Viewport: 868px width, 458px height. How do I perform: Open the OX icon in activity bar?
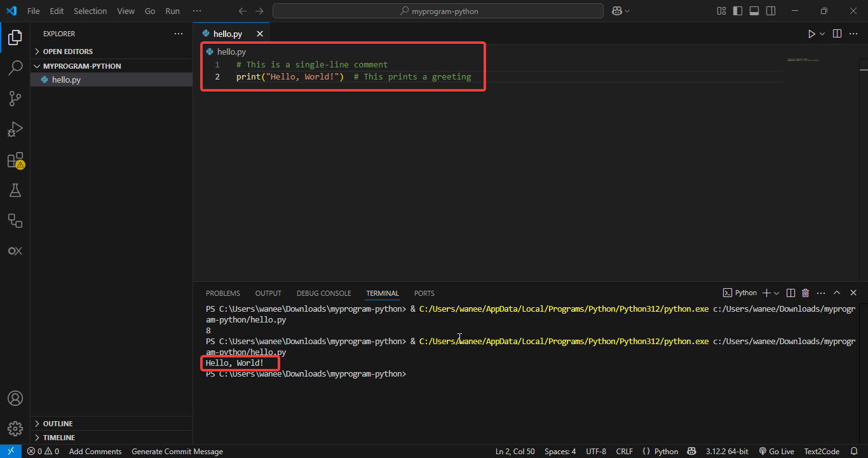15,251
